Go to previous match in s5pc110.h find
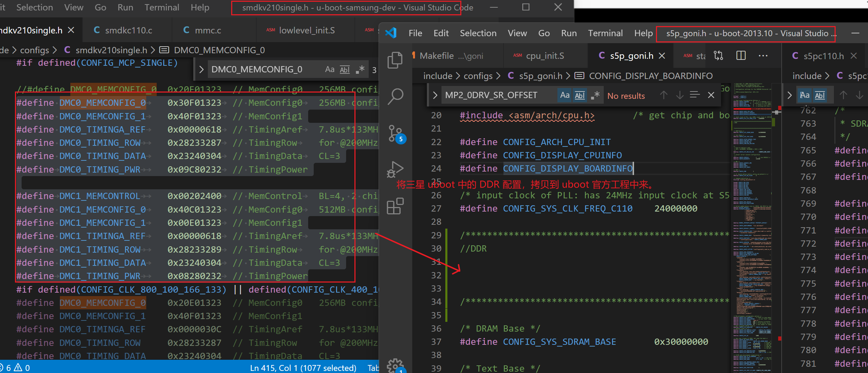 (x=843, y=95)
